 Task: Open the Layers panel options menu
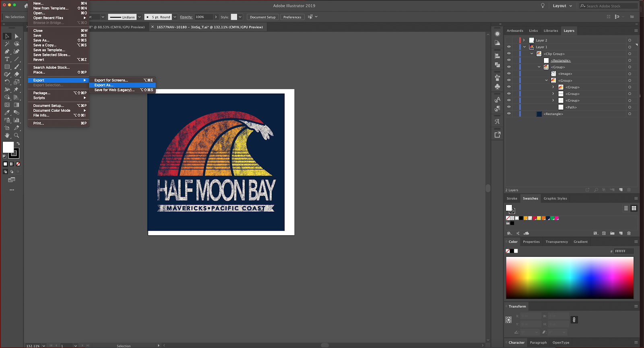coord(636,31)
